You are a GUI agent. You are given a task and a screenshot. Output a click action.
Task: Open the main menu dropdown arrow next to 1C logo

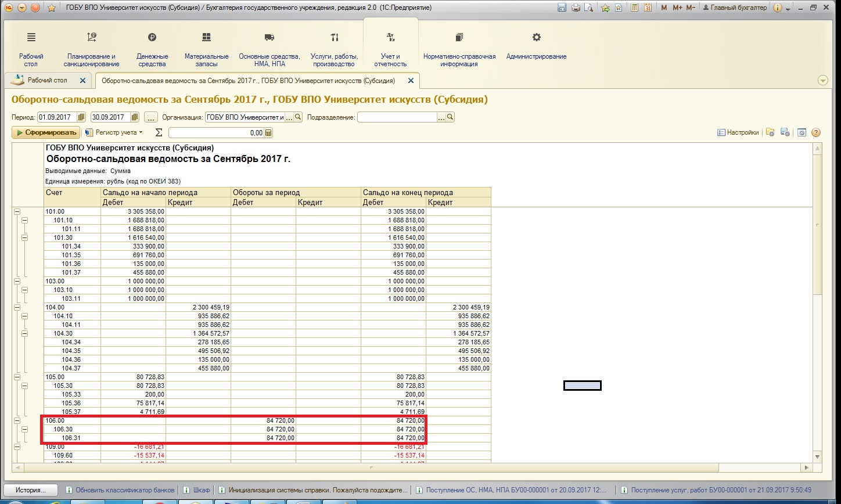tap(22, 8)
